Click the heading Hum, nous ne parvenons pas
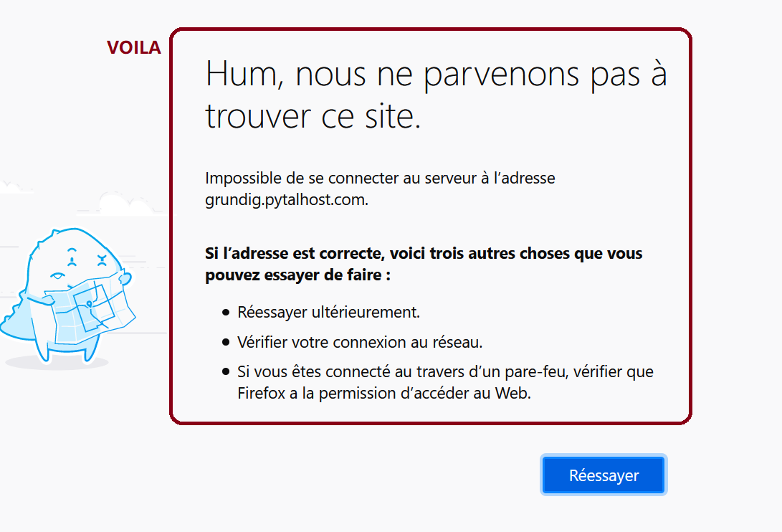Viewport: 782px width, 532px height. tap(436, 95)
